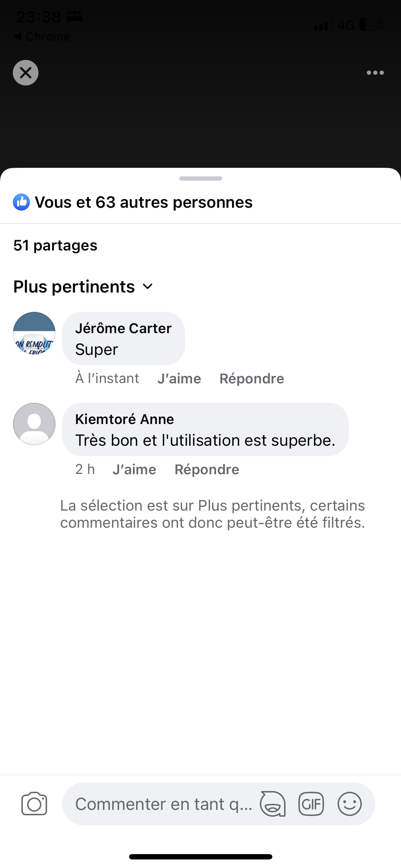
Task: Open the camera to attach photo
Action: [x=34, y=804]
